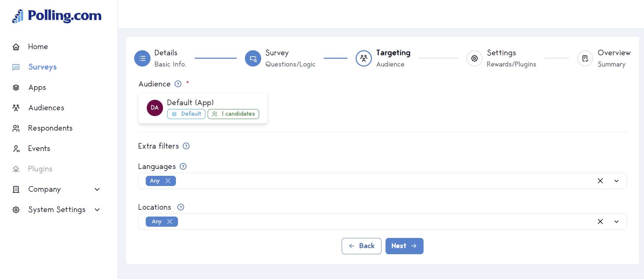Screen dimensions: 644x279
Task: Click the Respondents people icon
Action: [16, 128]
